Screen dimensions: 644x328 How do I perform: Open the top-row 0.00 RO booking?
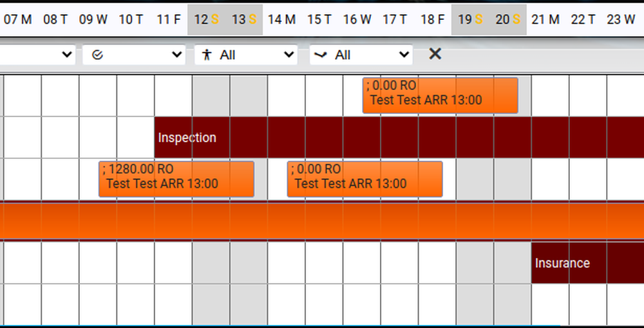point(440,95)
